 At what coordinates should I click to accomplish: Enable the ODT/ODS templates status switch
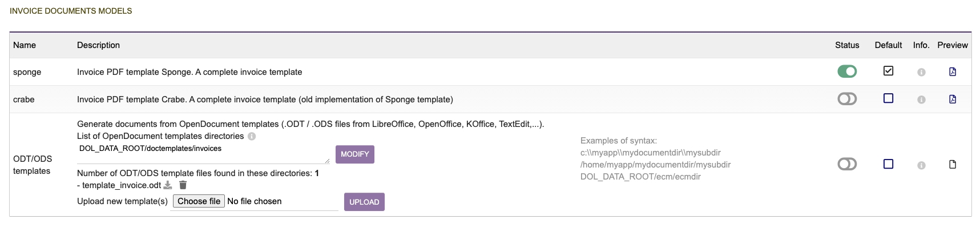tap(847, 164)
